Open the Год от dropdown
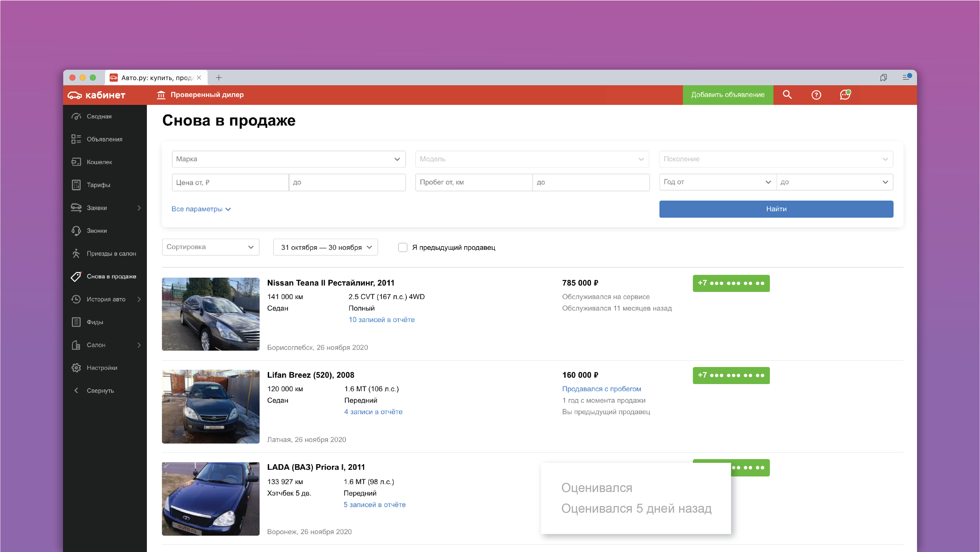The width and height of the screenshot is (980, 552). (718, 182)
